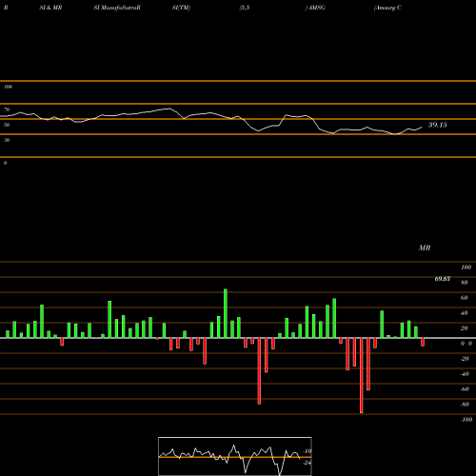The height and width of the screenshot is (476, 476).
Task: Open the mini overview chart at the bottom
Action: click(x=235, y=456)
